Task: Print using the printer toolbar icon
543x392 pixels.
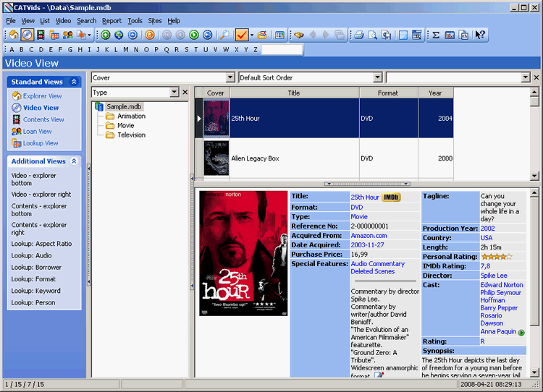Action: click(359, 35)
